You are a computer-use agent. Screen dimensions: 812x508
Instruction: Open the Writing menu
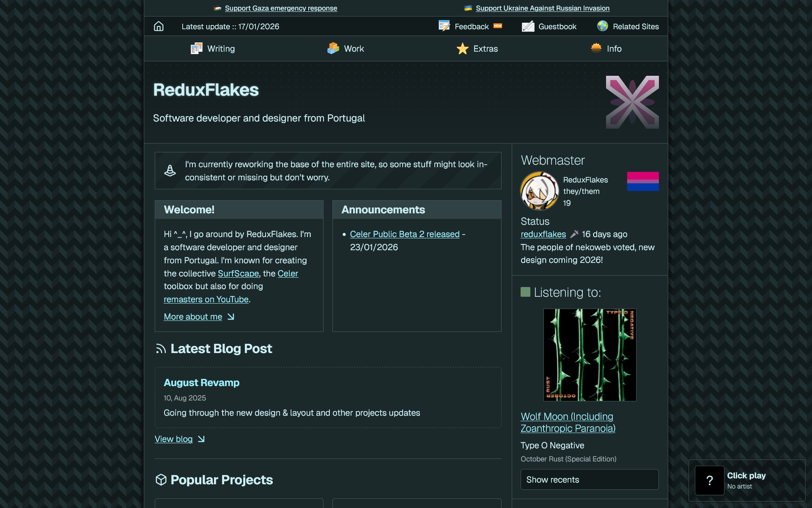click(x=213, y=49)
